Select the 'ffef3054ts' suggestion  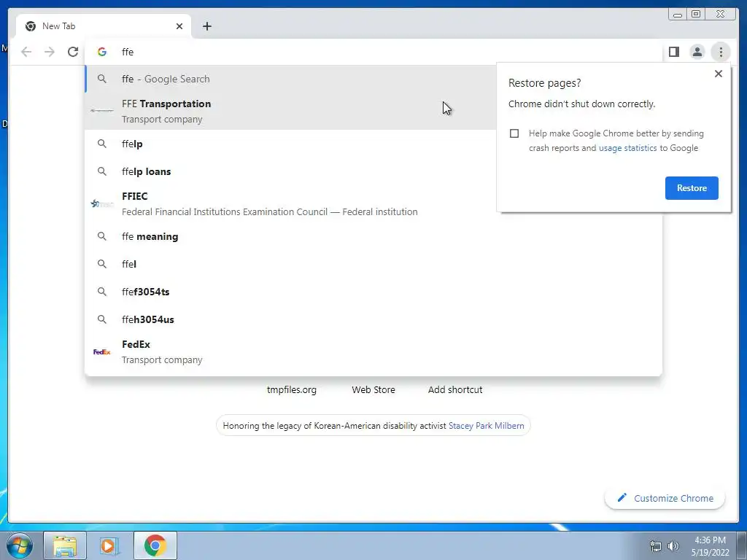pos(373,292)
